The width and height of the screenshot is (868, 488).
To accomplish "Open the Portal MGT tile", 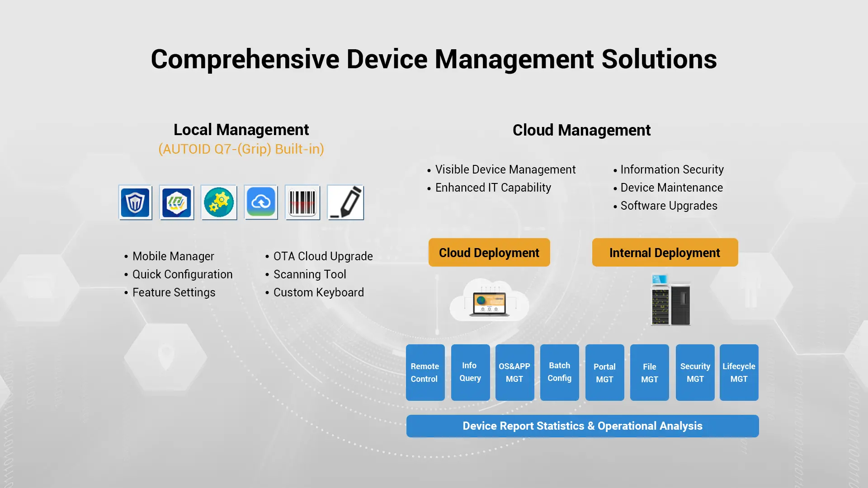I will (x=605, y=372).
